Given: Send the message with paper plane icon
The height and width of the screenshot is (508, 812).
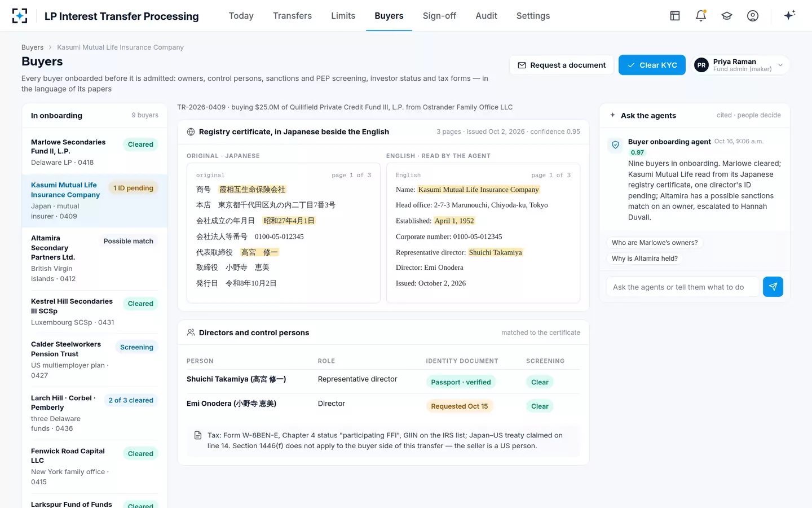Looking at the screenshot, I should pyautogui.click(x=773, y=287).
